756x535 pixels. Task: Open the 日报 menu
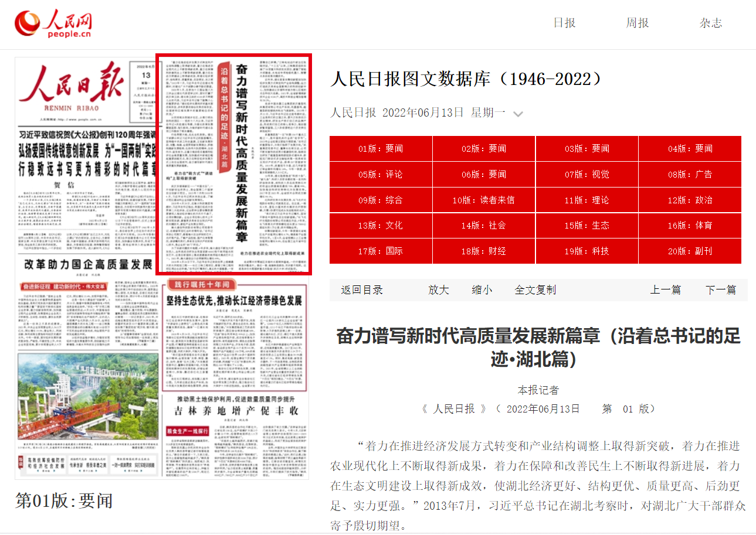(564, 23)
